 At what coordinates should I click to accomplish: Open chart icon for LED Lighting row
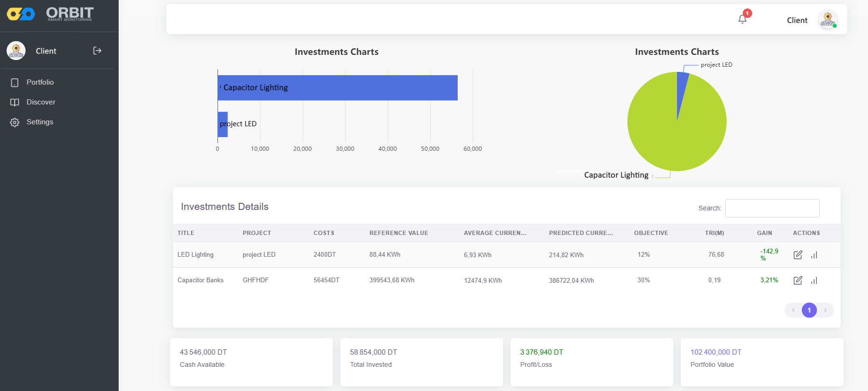814,255
